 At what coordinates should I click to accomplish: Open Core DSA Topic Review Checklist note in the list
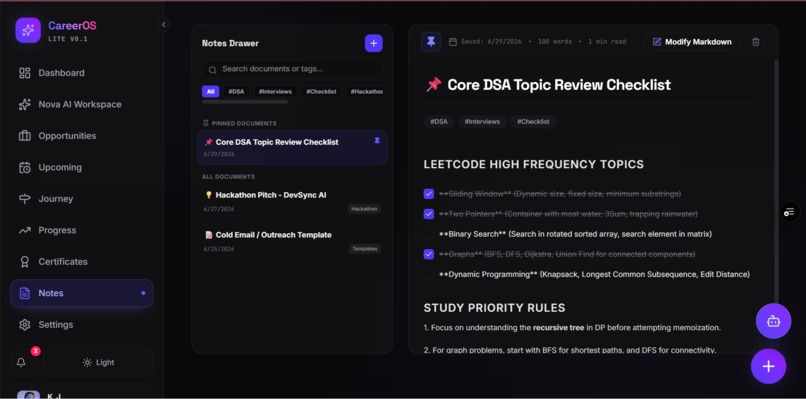(x=292, y=147)
